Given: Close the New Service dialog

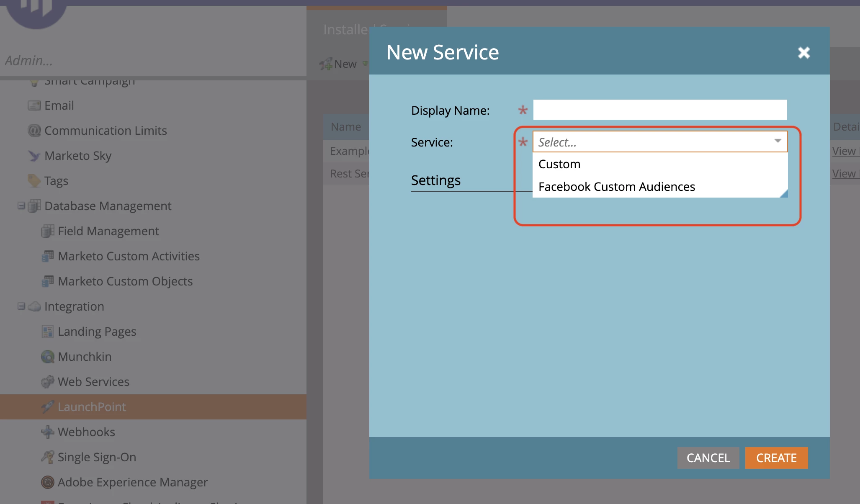Looking at the screenshot, I should (803, 52).
